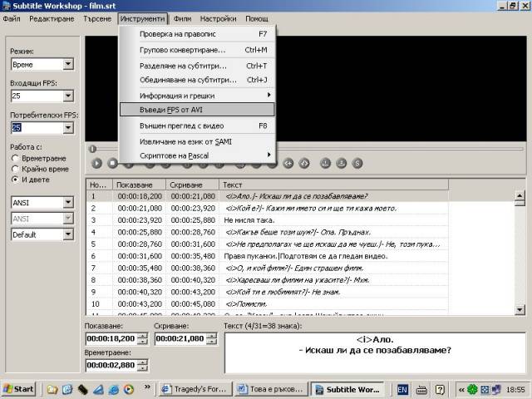Click the Показване time spinner arrows
Viewport: 532px width, 399px height.
pyautogui.click(x=143, y=338)
